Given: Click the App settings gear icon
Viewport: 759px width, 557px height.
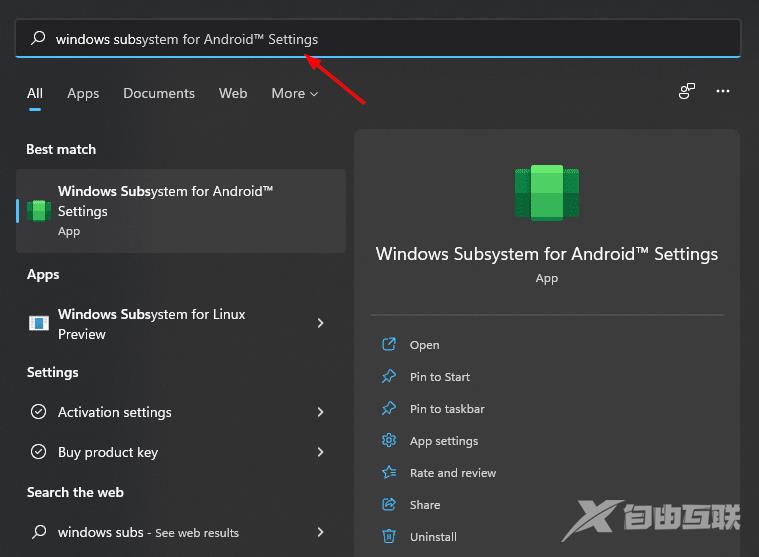Looking at the screenshot, I should click(389, 440).
